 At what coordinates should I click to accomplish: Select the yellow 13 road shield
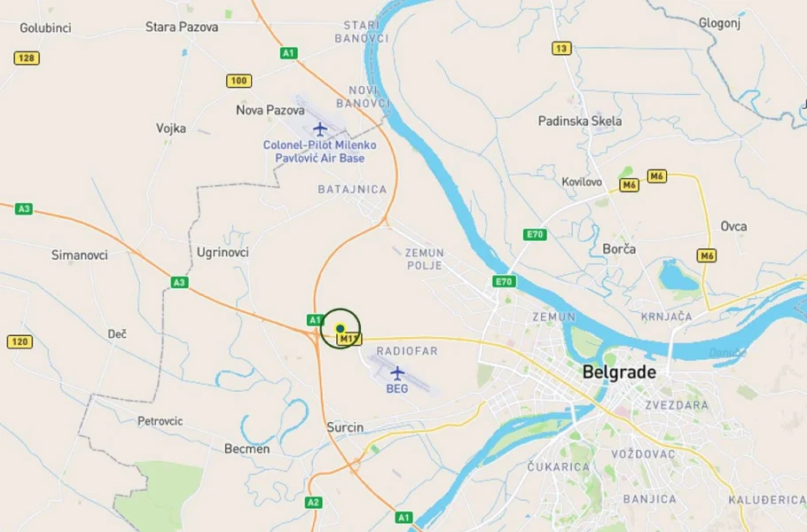tap(561, 49)
